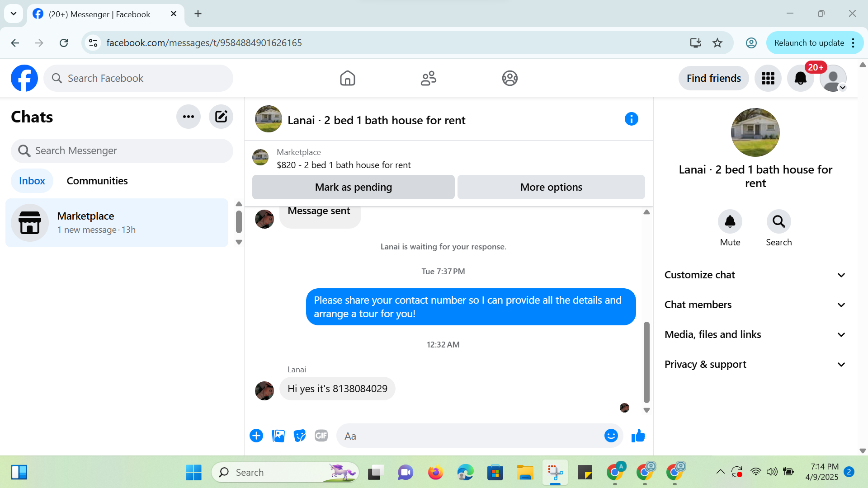Open the $820 house for rent listing link

(x=344, y=165)
